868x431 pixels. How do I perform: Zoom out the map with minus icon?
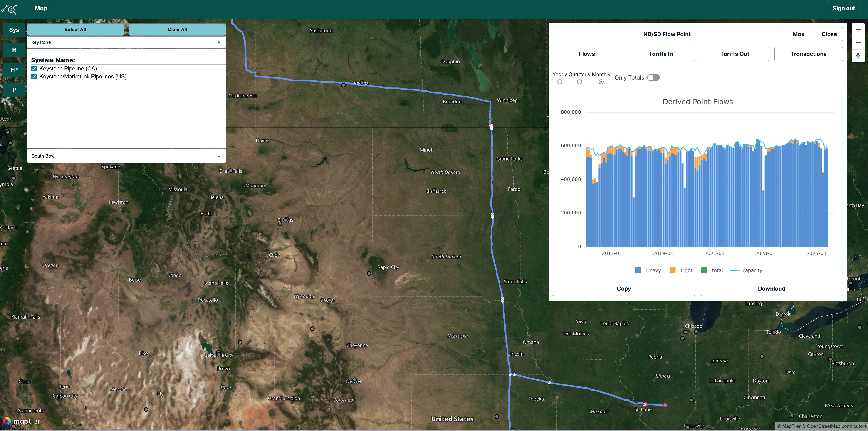(x=858, y=43)
